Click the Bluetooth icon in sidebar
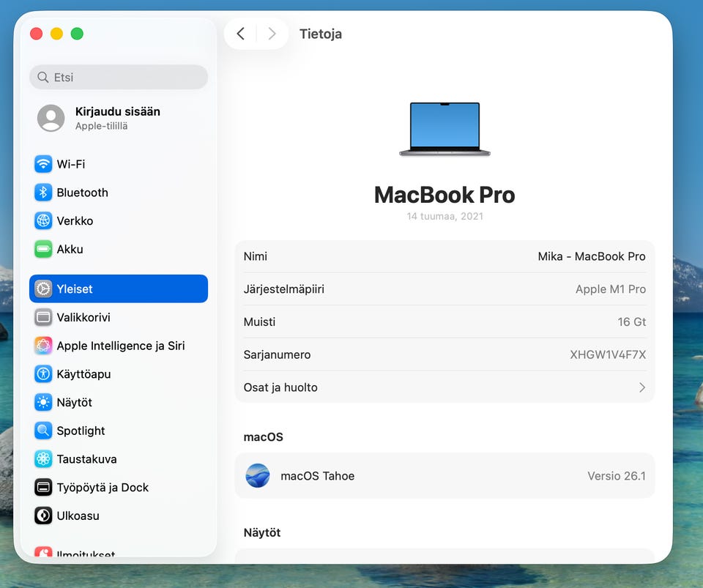This screenshot has height=588, width=703. [x=43, y=193]
